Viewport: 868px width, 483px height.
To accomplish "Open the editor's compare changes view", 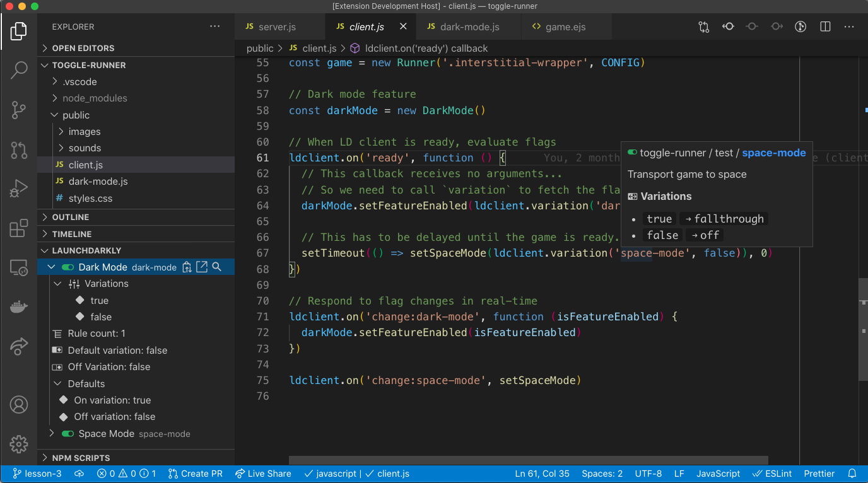I will [703, 26].
